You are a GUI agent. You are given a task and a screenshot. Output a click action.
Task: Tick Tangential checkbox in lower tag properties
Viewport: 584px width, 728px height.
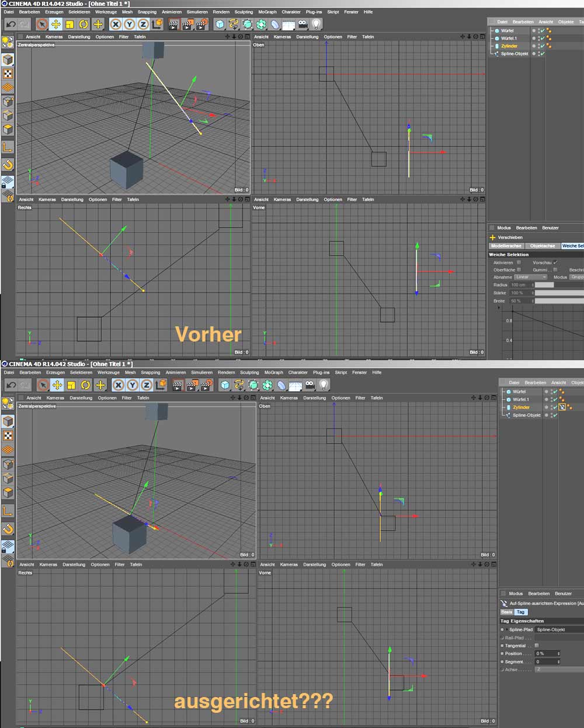pos(537,646)
